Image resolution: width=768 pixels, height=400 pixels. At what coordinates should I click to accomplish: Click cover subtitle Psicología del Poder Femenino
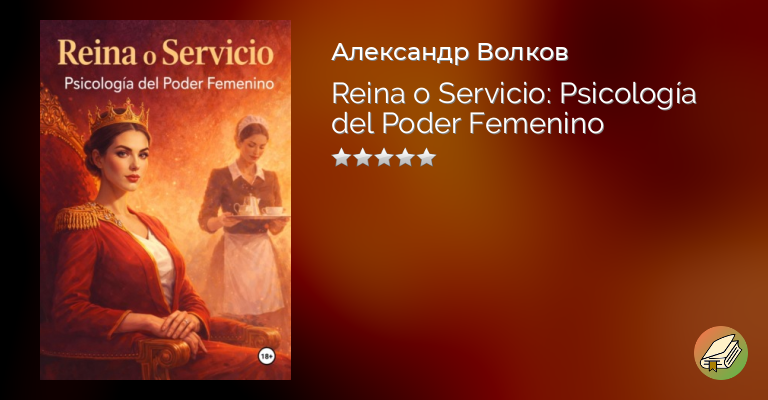click(169, 84)
